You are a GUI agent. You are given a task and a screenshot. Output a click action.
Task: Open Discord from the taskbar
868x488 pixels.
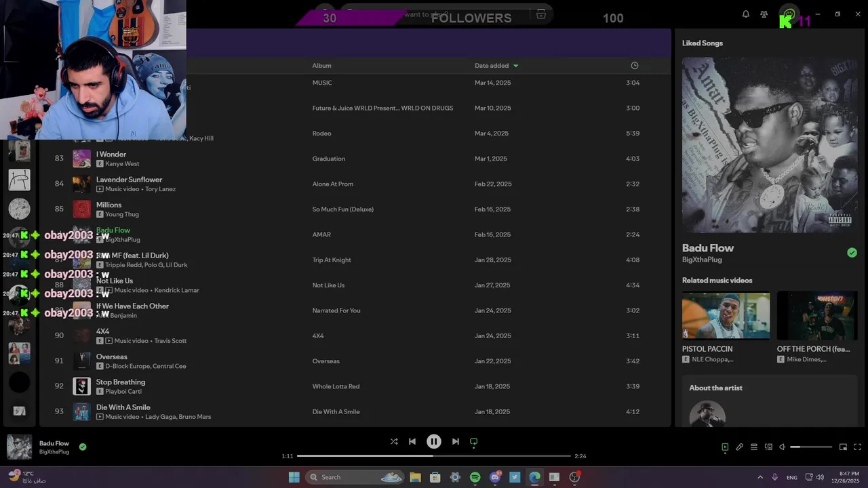click(x=496, y=477)
